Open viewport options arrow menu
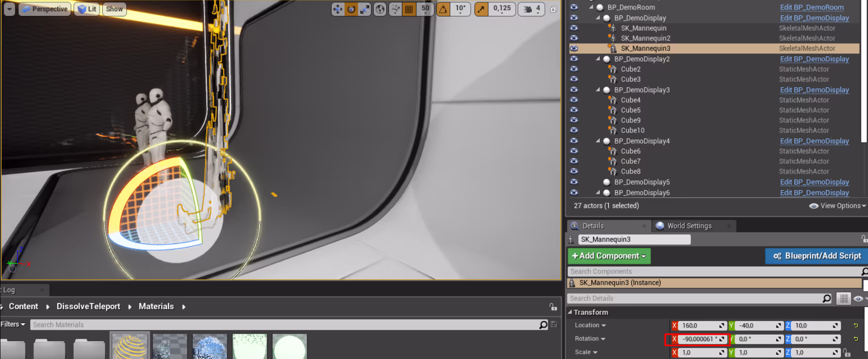Screen dimensions: 868x359 [x=9, y=9]
